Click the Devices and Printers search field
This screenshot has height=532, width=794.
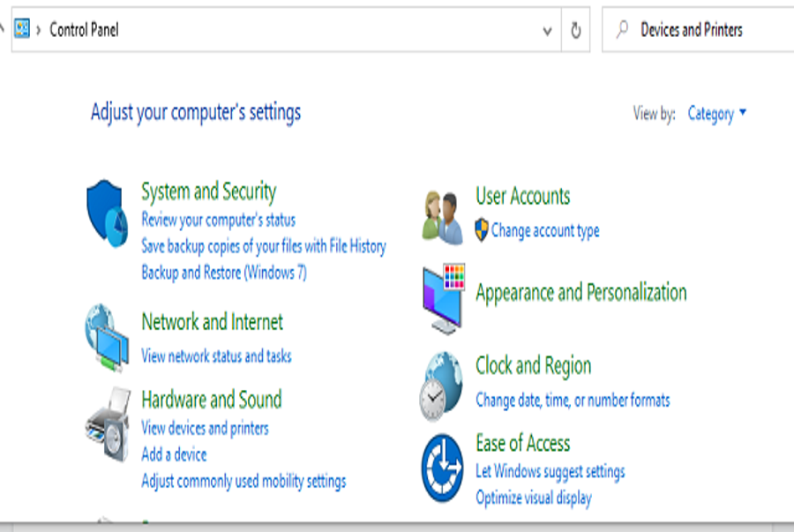click(698, 29)
